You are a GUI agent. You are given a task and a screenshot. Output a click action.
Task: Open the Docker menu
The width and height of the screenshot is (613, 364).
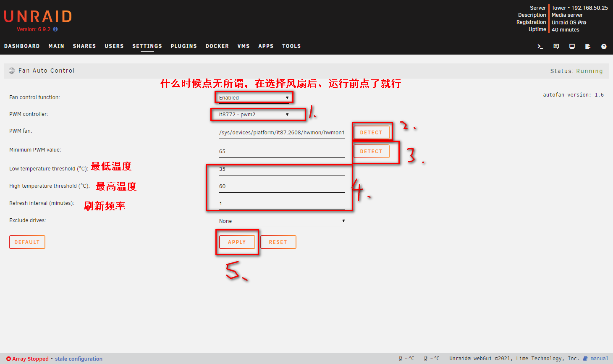point(217,46)
